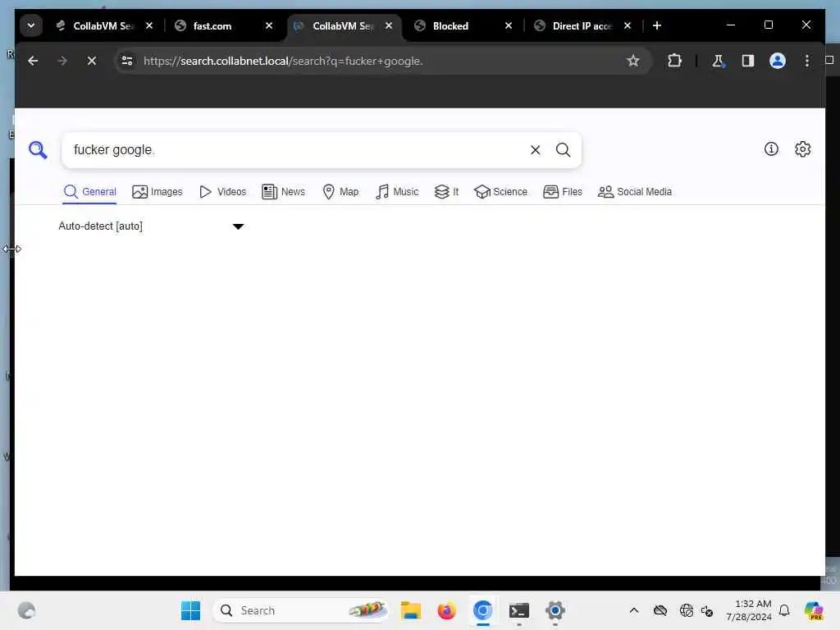Viewport: 840px width, 630px height.
Task: Close the Blocked tab
Action: tap(509, 25)
